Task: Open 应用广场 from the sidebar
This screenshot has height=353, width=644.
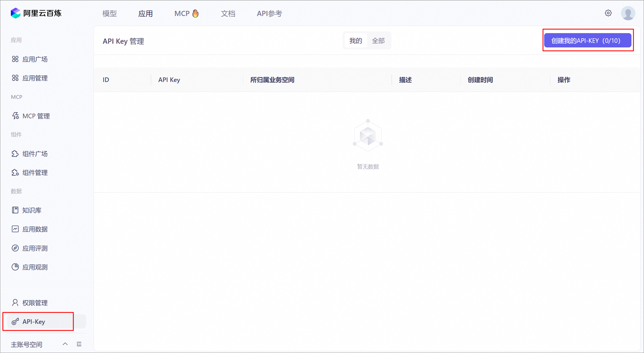Action: [x=35, y=59]
